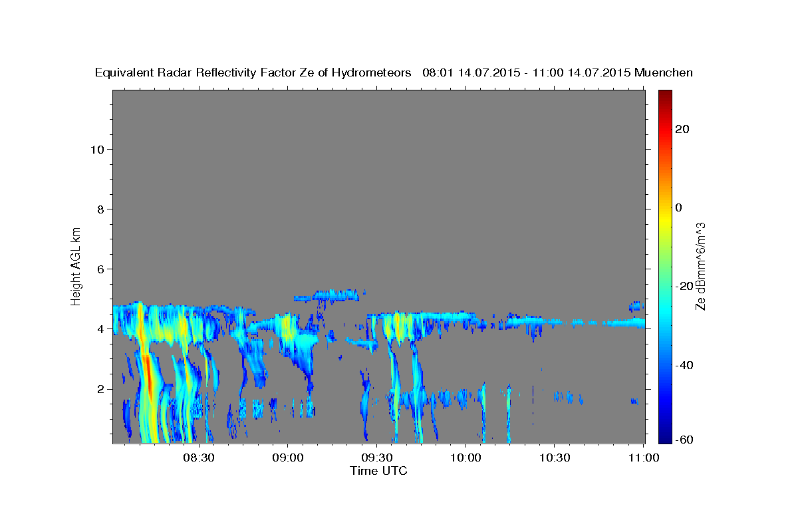Click the colorbar label '0'
The image size is (798, 532).
(678, 207)
